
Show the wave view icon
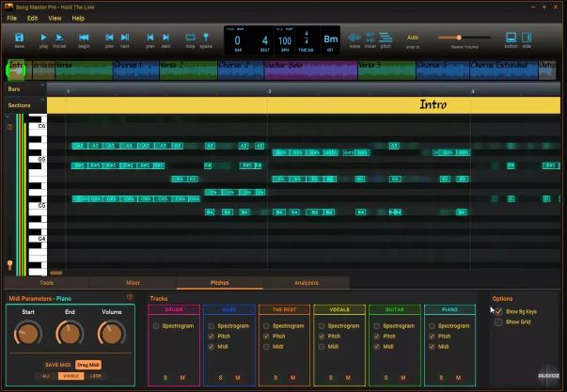[354, 38]
